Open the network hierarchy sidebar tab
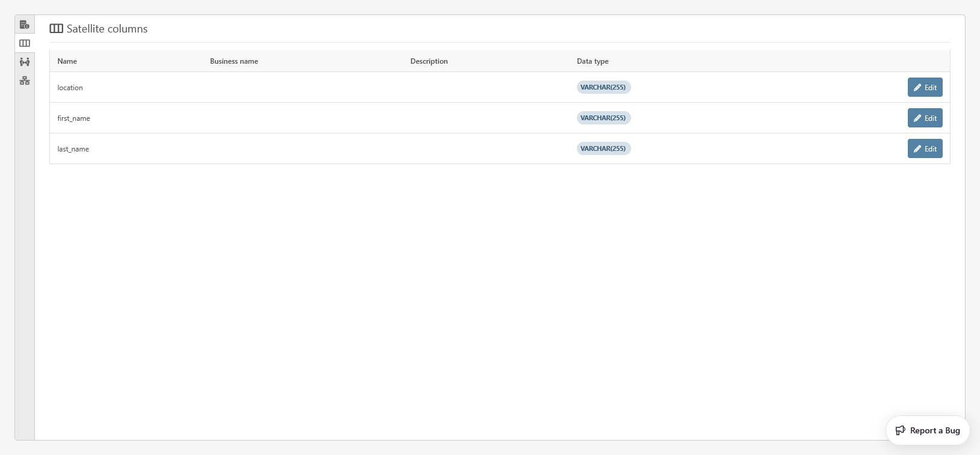Screen dimensions: 980x455 (25, 81)
